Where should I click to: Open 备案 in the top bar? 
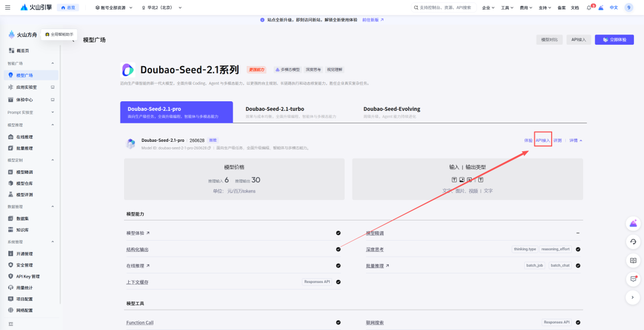[x=562, y=8]
